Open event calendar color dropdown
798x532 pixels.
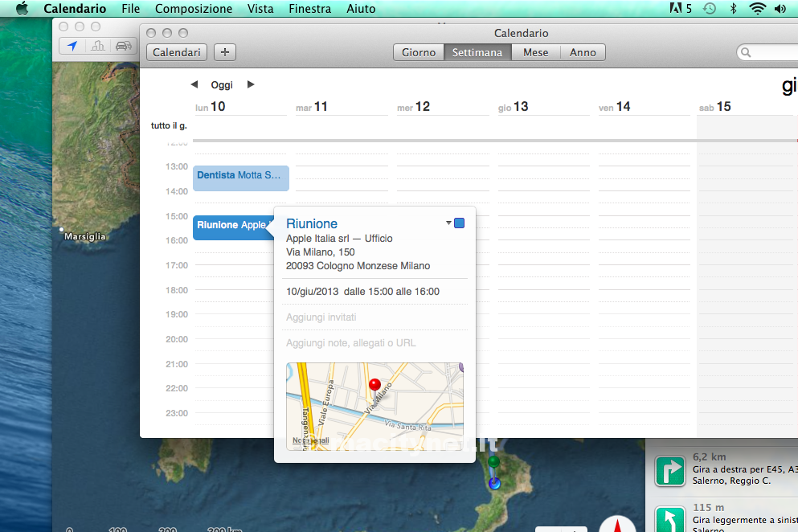(x=456, y=223)
